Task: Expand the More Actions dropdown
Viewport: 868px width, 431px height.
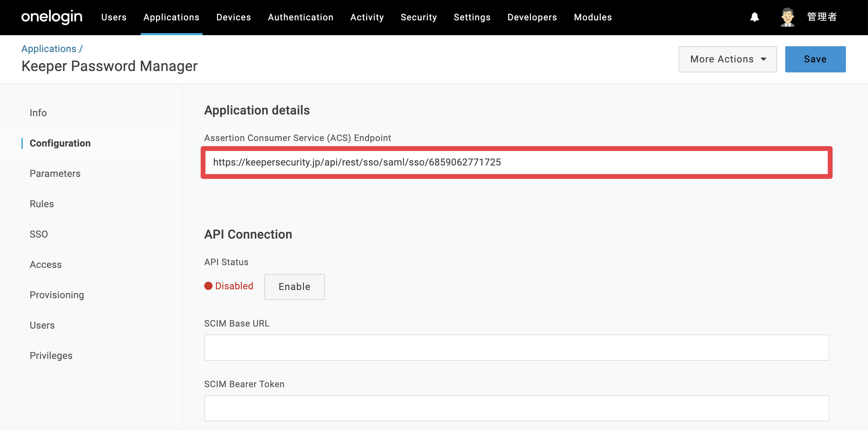Action: point(728,59)
